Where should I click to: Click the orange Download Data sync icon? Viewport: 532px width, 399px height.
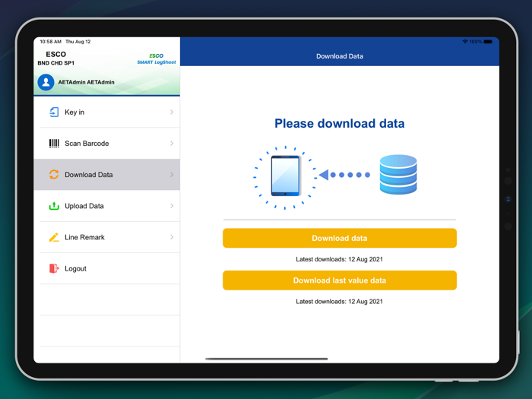click(54, 174)
